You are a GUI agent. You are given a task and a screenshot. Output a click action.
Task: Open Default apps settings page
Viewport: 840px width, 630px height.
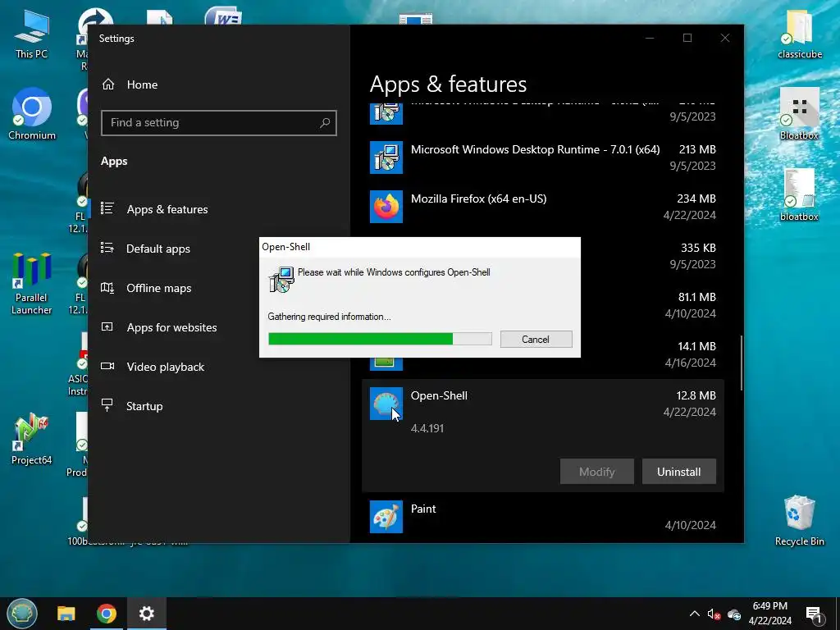pos(158,249)
